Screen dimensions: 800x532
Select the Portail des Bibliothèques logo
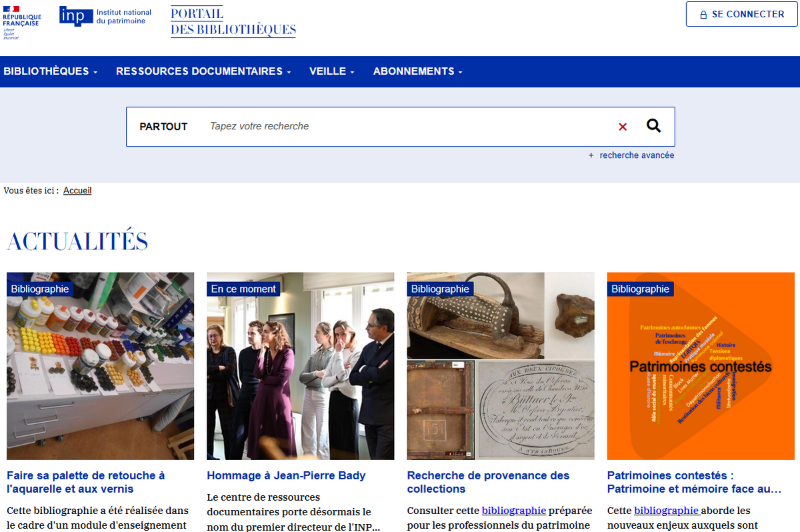233,20
